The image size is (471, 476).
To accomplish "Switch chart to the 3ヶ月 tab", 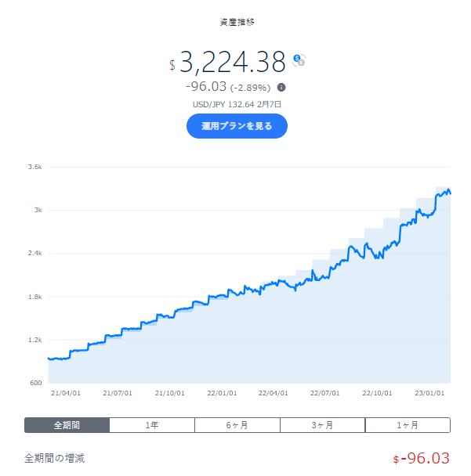I will point(322,425).
